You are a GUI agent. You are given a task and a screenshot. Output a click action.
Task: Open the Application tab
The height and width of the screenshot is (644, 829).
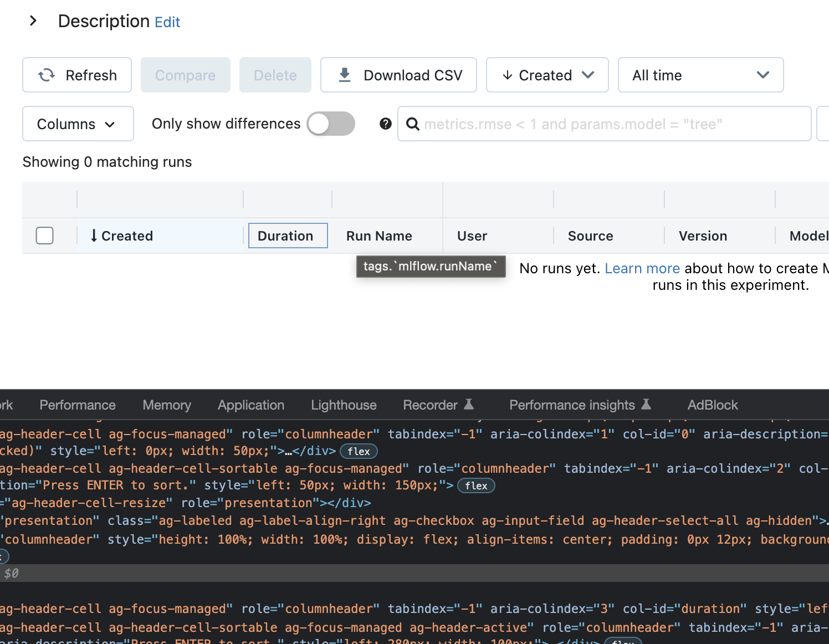coord(250,405)
